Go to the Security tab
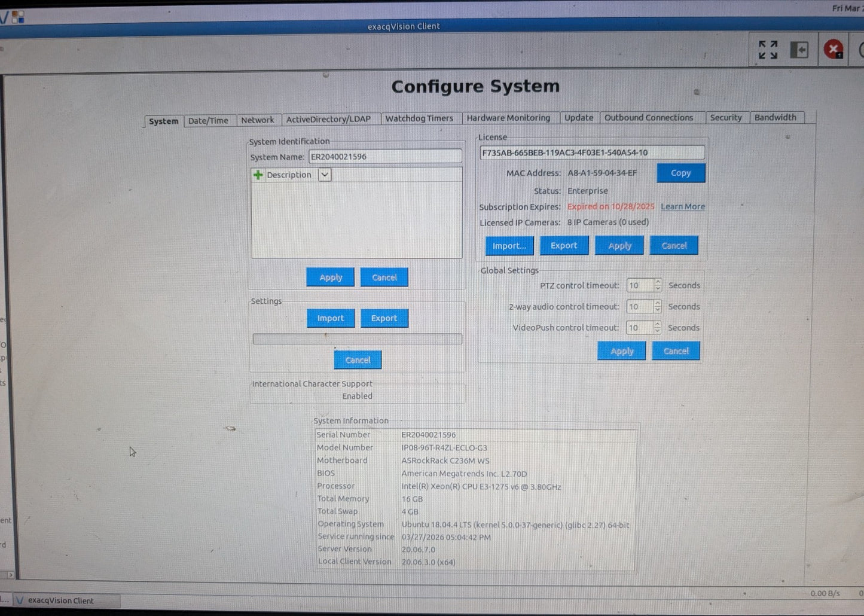864x616 pixels. pos(726,118)
